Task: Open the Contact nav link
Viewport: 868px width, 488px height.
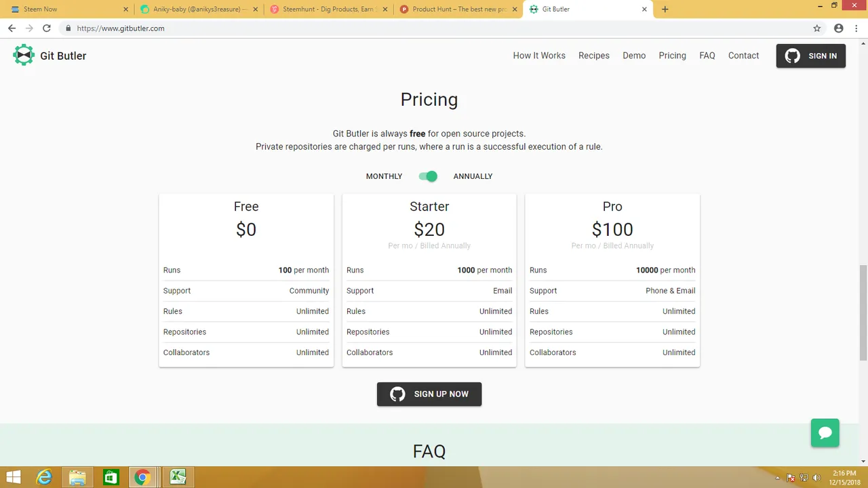Action: [743, 56]
